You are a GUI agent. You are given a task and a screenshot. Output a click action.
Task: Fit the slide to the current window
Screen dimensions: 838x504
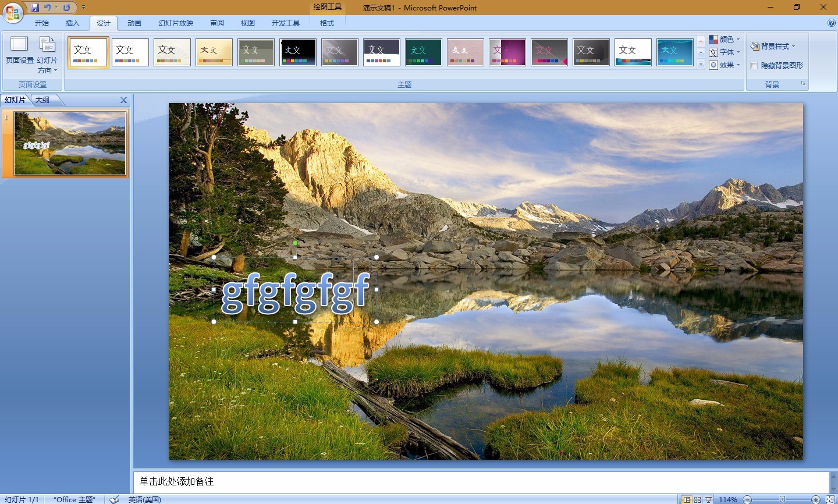coord(830,499)
